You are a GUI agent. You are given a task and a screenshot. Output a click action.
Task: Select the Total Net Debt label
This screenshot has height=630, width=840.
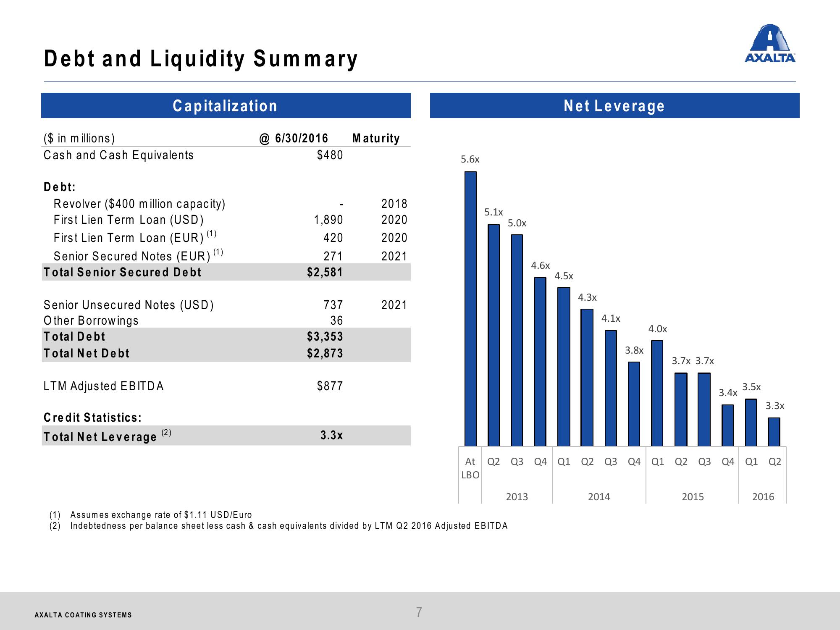click(x=87, y=353)
